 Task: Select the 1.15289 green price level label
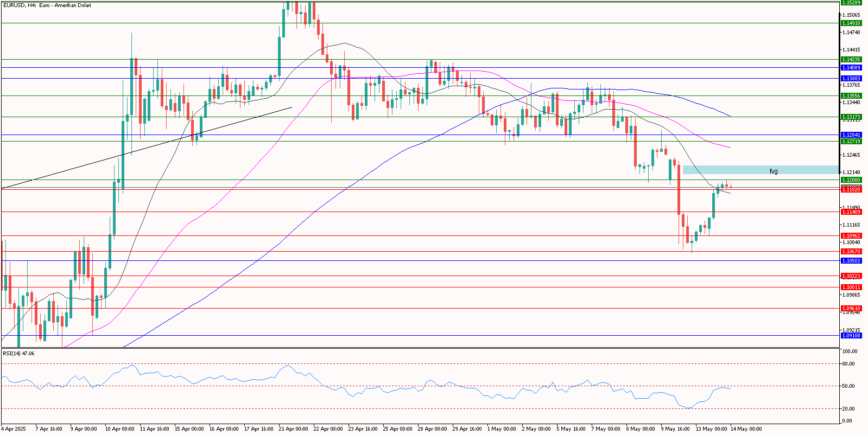pyautogui.click(x=851, y=2)
